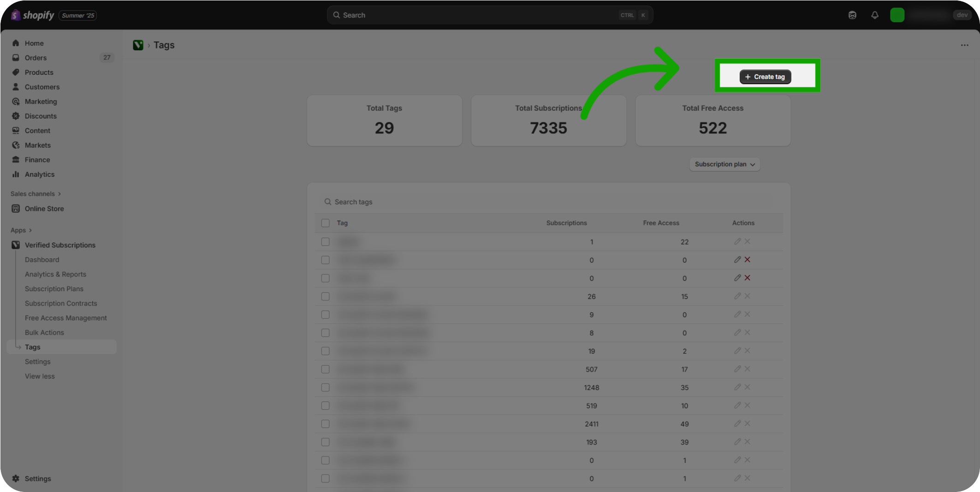The image size is (980, 492).
Task: Check the row with 1248 subscriptions
Action: (326, 388)
